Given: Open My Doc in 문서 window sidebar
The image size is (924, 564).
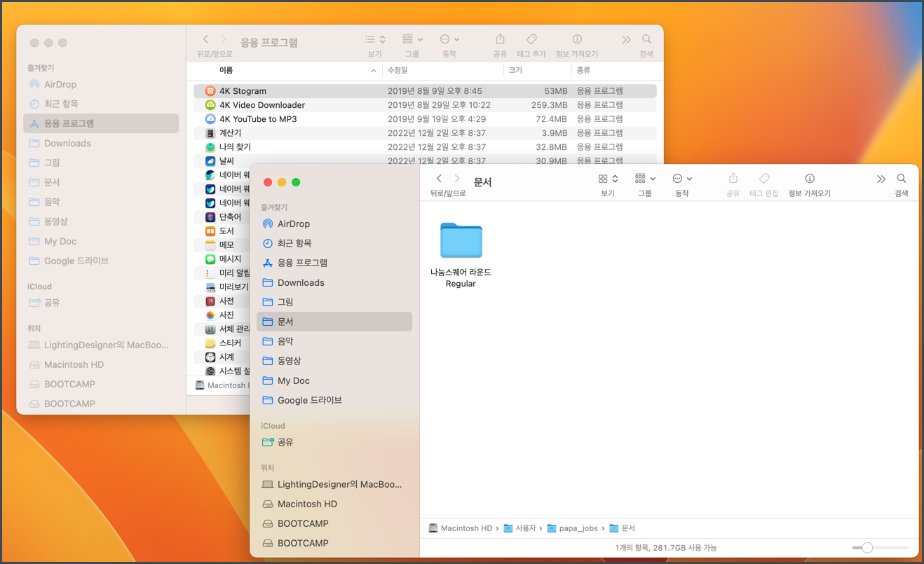Looking at the screenshot, I should point(334,380).
